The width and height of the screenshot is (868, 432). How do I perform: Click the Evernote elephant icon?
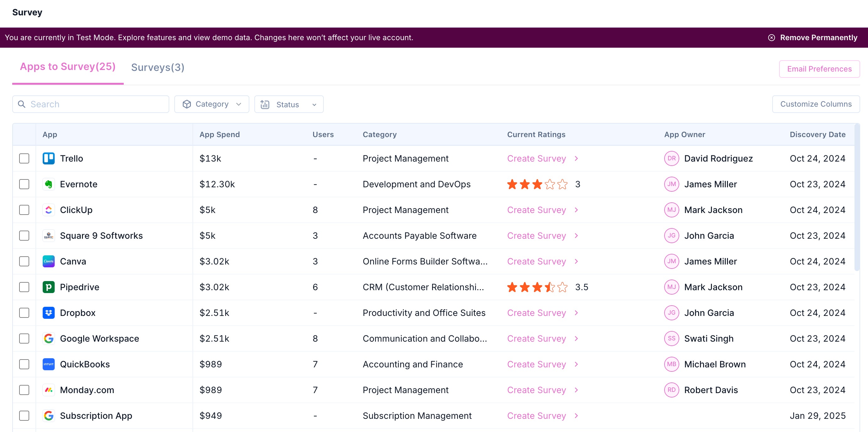[x=49, y=184]
